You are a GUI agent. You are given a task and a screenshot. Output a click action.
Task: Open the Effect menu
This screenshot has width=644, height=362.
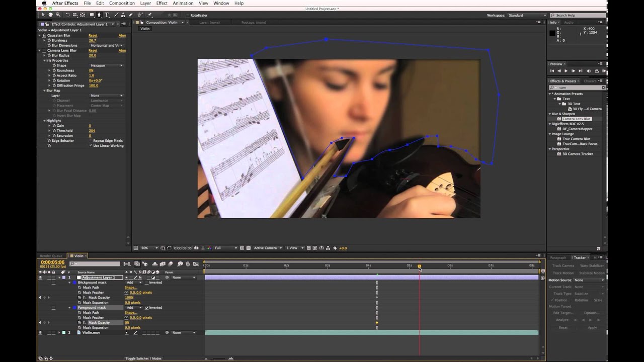(x=162, y=3)
